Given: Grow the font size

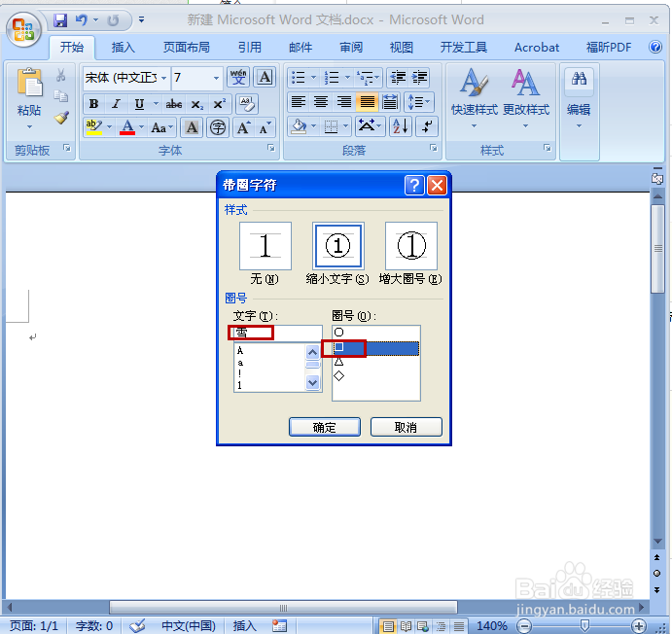Looking at the screenshot, I should pyautogui.click(x=243, y=127).
